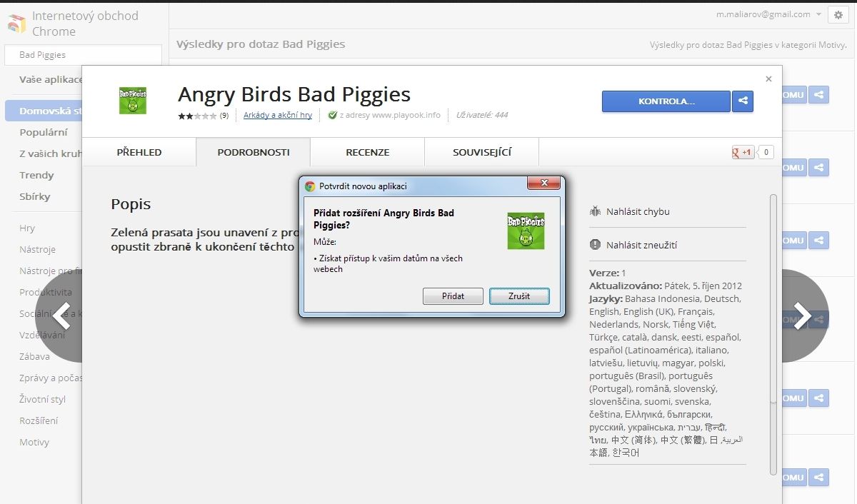Image resolution: width=857 pixels, height=504 pixels.
Task: Click the Chrome icon in the dialog title bar
Action: pos(310,186)
